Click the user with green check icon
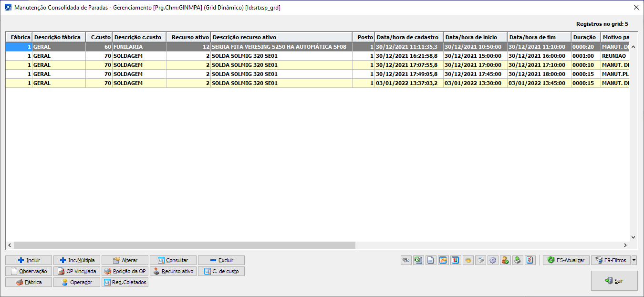Viewport: 644px width, 297px height. tap(505, 260)
